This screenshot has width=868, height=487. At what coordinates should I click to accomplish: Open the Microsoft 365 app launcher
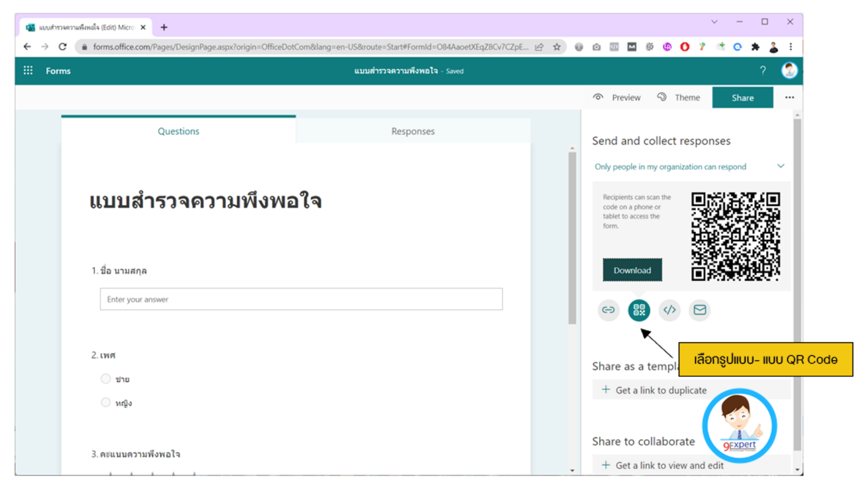point(27,70)
